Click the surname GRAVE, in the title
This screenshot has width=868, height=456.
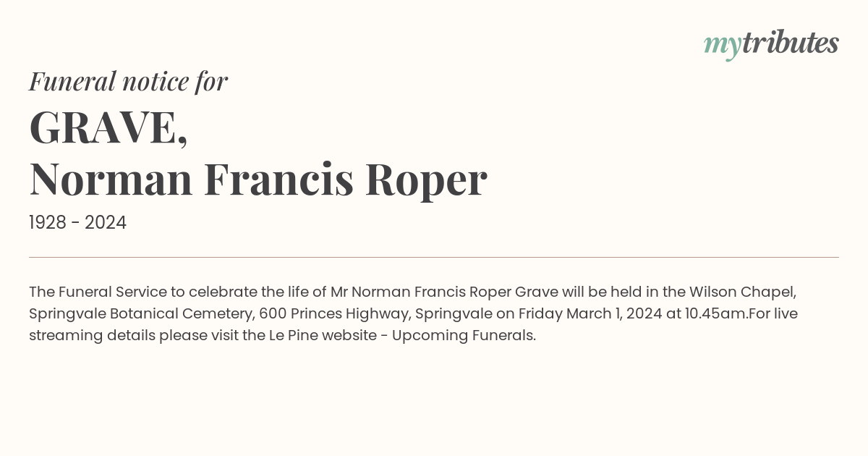point(109,127)
